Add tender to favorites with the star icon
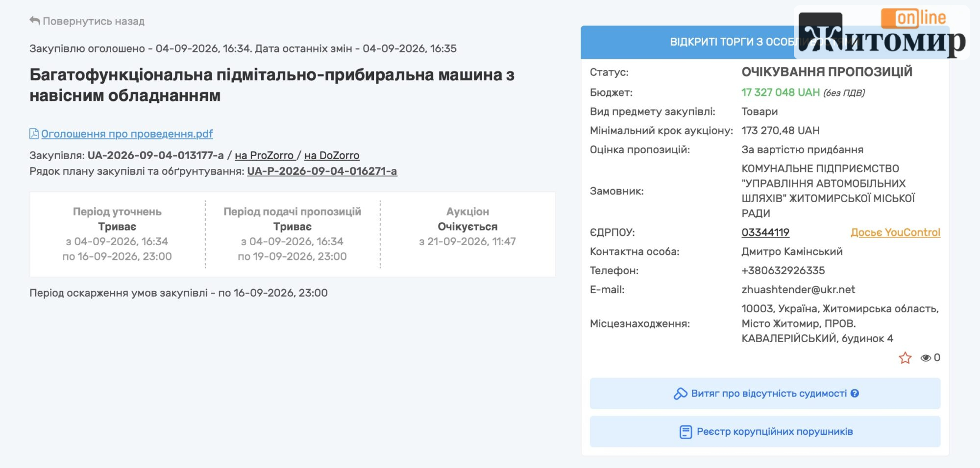The height and width of the screenshot is (468, 980). (x=905, y=358)
